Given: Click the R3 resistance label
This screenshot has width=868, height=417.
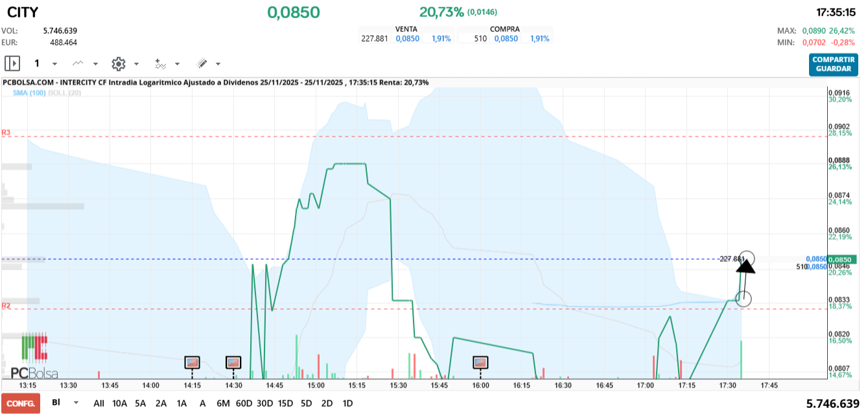Looking at the screenshot, I should pos(6,132).
